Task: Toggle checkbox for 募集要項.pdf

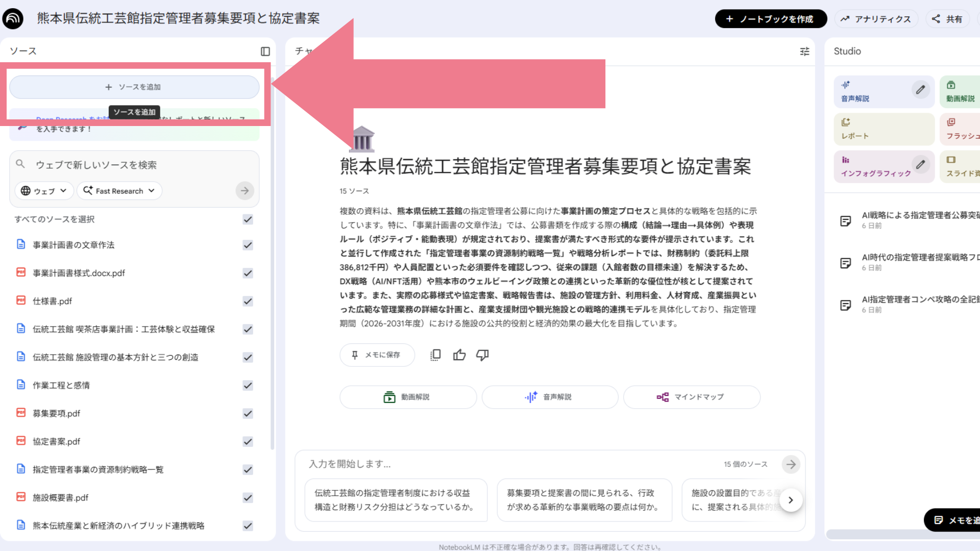Action: (248, 413)
